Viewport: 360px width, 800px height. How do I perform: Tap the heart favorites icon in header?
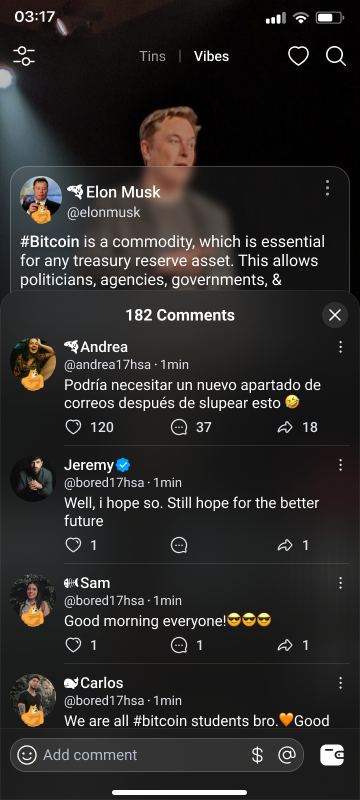298,56
